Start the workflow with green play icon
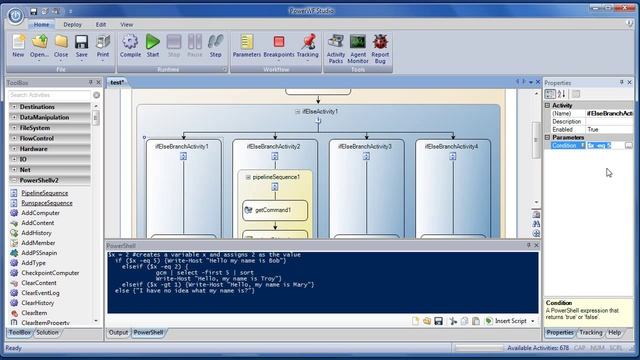Viewport: 640px width, 360px height. (x=153, y=46)
